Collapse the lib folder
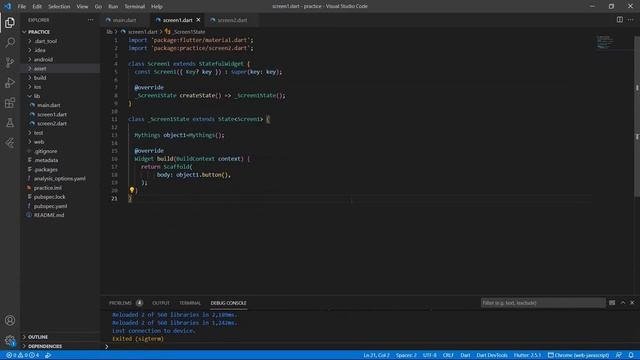 [37, 96]
